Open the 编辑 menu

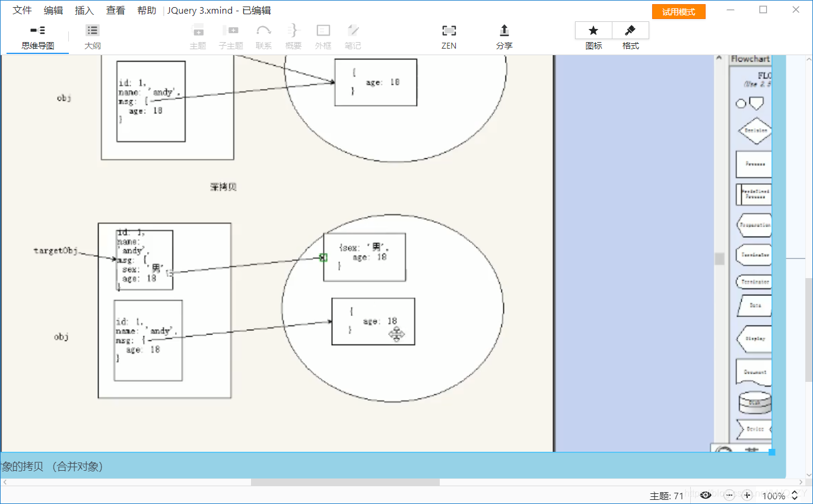click(53, 11)
